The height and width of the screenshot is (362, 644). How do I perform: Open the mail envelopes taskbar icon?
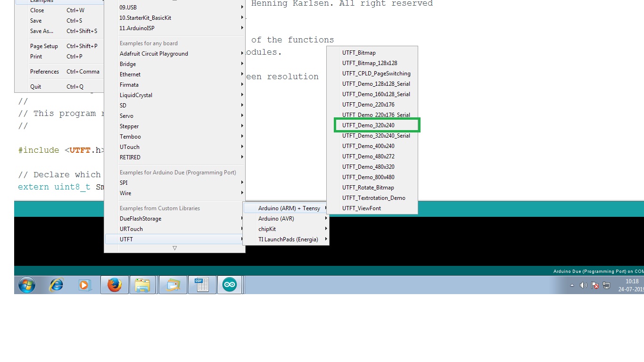point(173,285)
